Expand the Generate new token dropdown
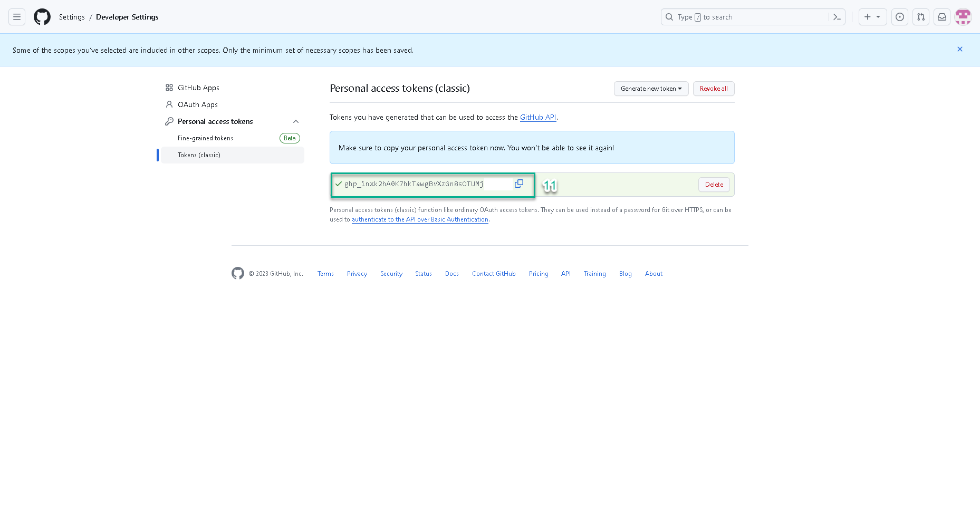Image resolution: width=980 pixels, height=529 pixels. tap(651, 89)
